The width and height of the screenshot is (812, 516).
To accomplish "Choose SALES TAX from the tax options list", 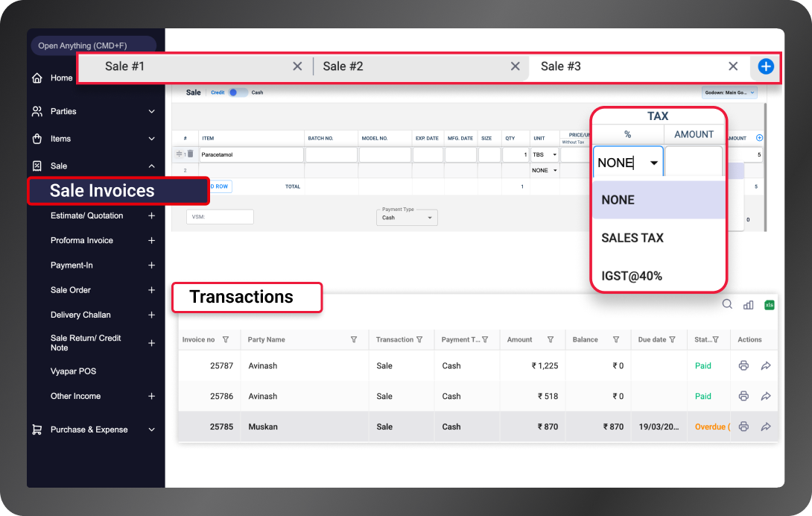I will pos(632,237).
